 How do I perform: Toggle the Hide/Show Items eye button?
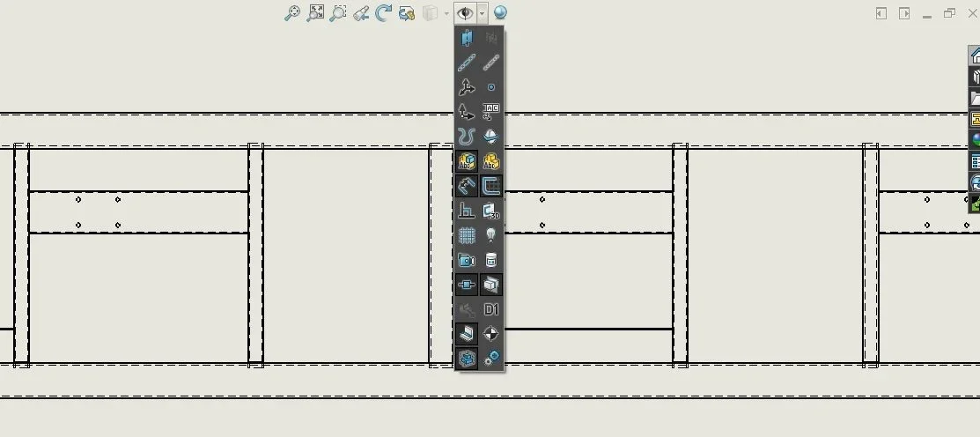click(x=465, y=12)
